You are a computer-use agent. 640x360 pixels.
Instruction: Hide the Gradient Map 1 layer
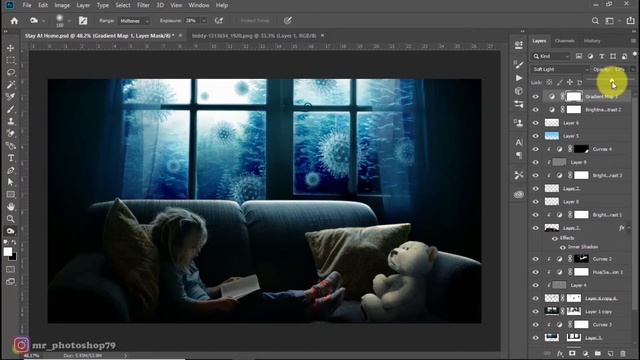point(536,97)
